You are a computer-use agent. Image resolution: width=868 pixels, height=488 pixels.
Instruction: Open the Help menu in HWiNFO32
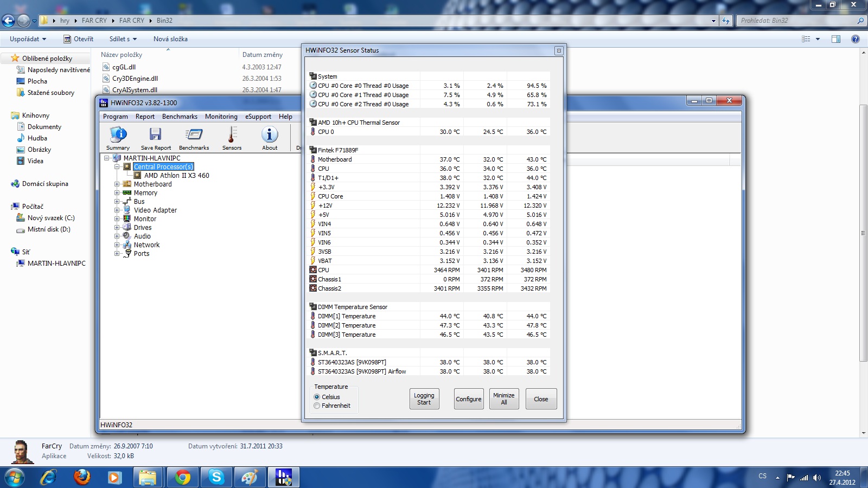285,117
